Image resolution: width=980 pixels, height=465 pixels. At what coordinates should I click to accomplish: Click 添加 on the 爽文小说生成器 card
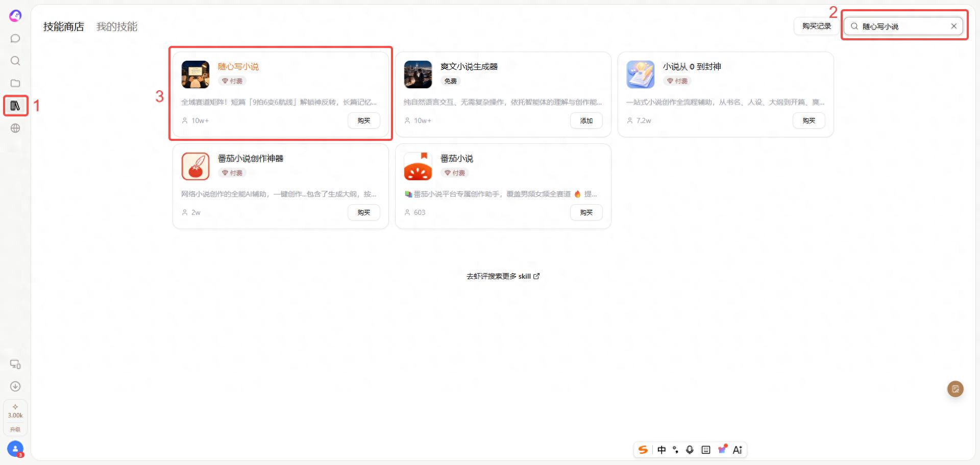(x=586, y=120)
